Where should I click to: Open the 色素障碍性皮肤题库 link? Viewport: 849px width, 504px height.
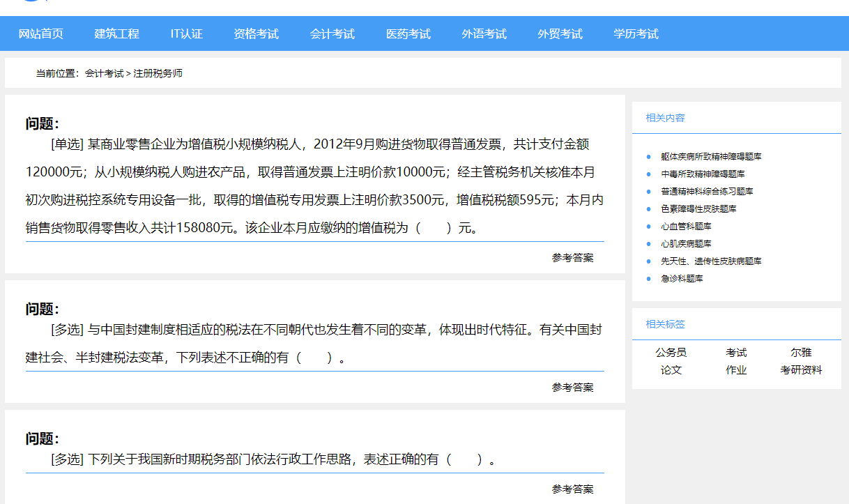(699, 209)
